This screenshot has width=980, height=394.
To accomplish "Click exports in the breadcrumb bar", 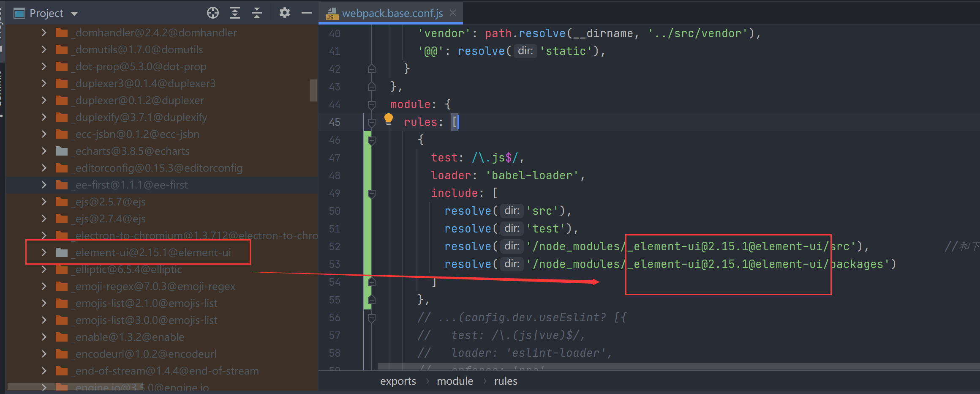I will point(397,381).
